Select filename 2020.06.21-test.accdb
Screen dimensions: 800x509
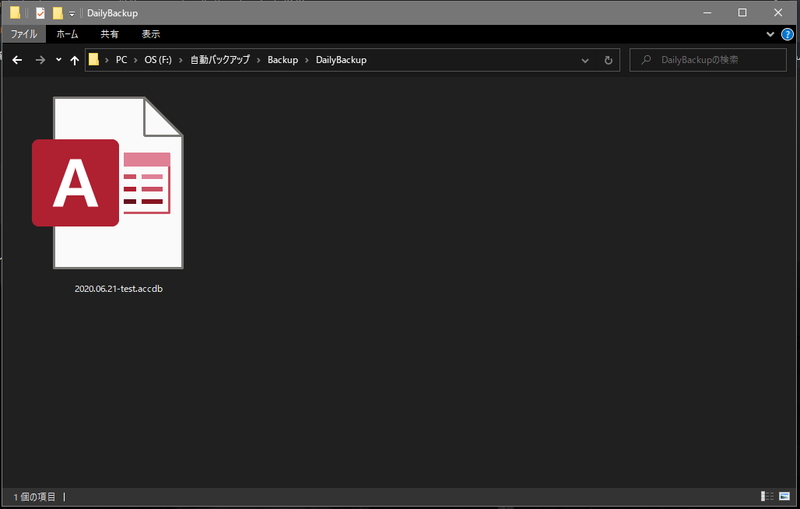coord(118,289)
